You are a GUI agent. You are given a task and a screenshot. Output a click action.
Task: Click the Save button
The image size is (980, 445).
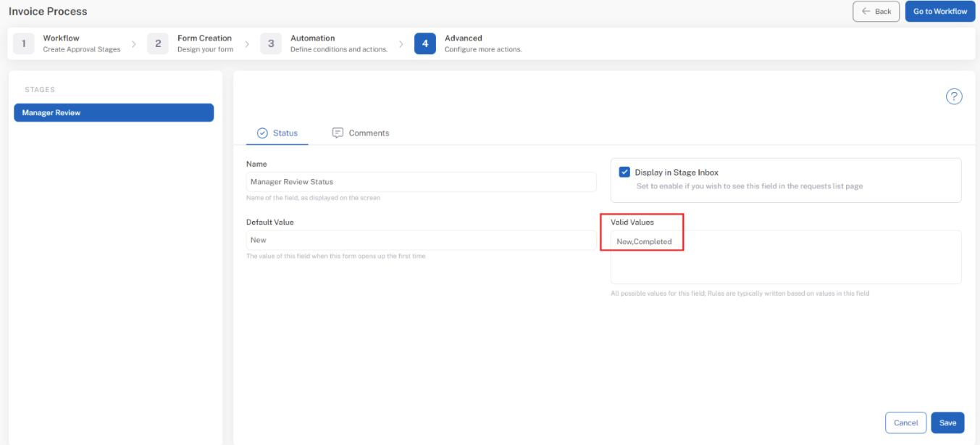947,422
